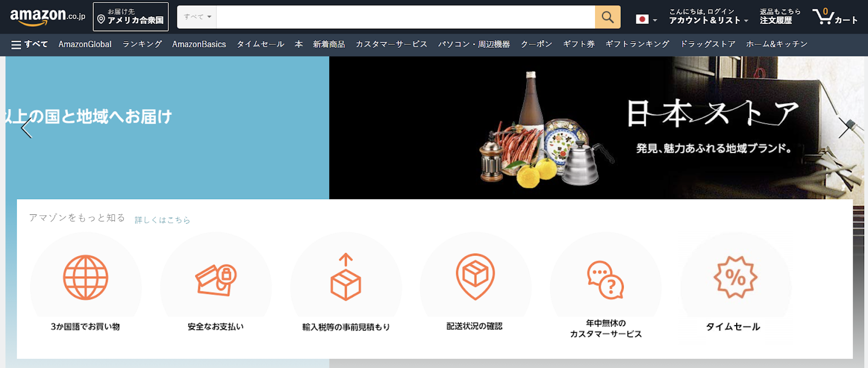Click the box with arrow import-tax icon
This screenshot has height=368, width=868.
click(x=346, y=277)
